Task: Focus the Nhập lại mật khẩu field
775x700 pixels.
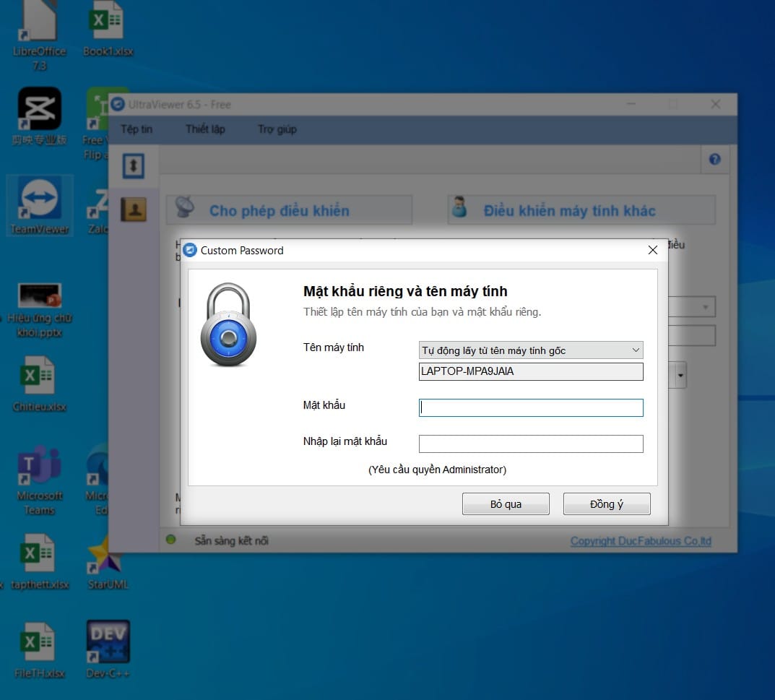Action: click(x=531, y=444)
